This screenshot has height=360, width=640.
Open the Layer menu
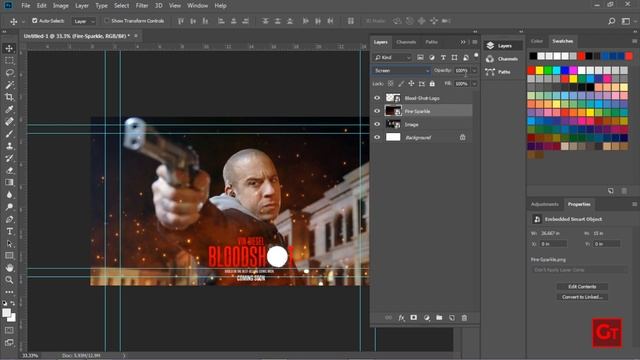click(x=82, y=6)
